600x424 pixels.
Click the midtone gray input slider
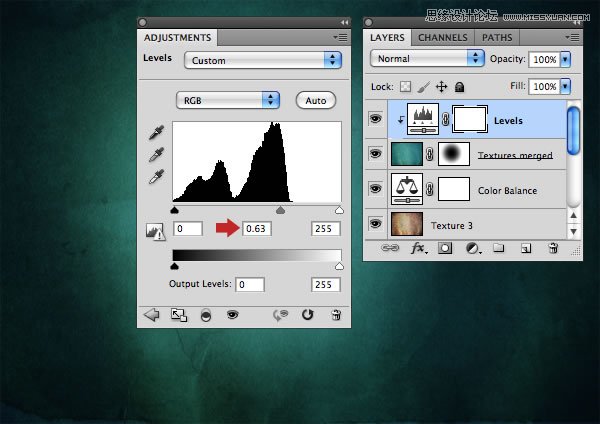tap(280, 211)
